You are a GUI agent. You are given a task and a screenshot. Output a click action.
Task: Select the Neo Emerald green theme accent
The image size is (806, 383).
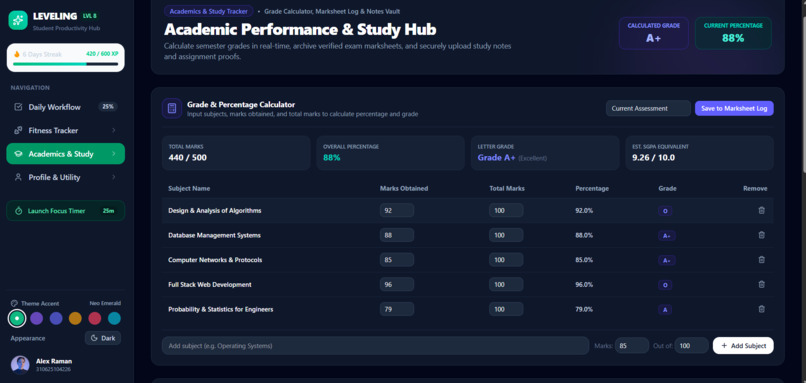[x=17, y=318]
